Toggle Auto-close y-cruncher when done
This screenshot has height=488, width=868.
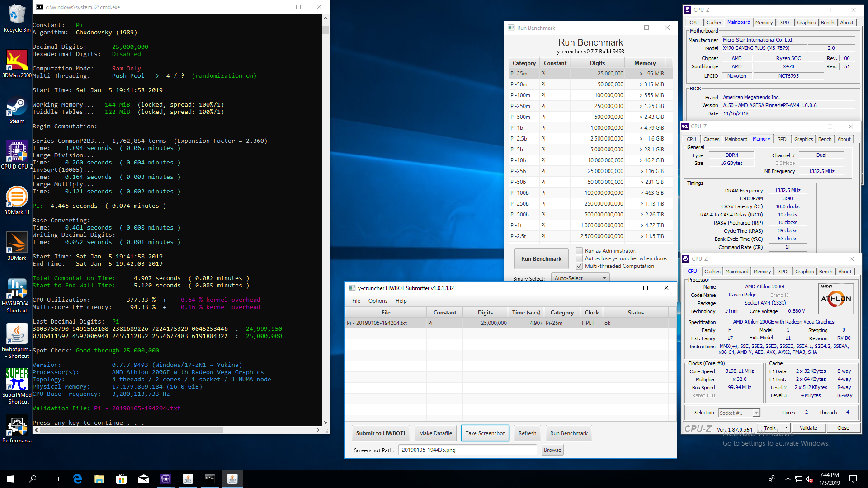click(x=579, y=258)
